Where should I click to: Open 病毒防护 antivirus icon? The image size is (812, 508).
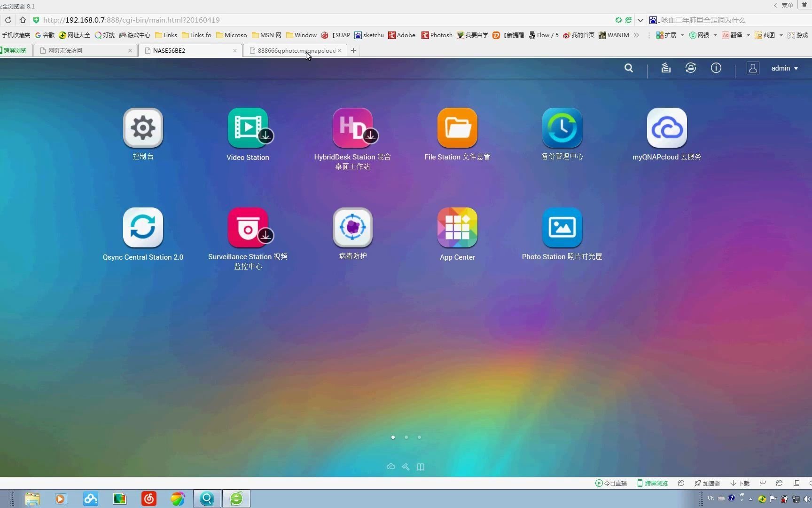pos(352,228)
